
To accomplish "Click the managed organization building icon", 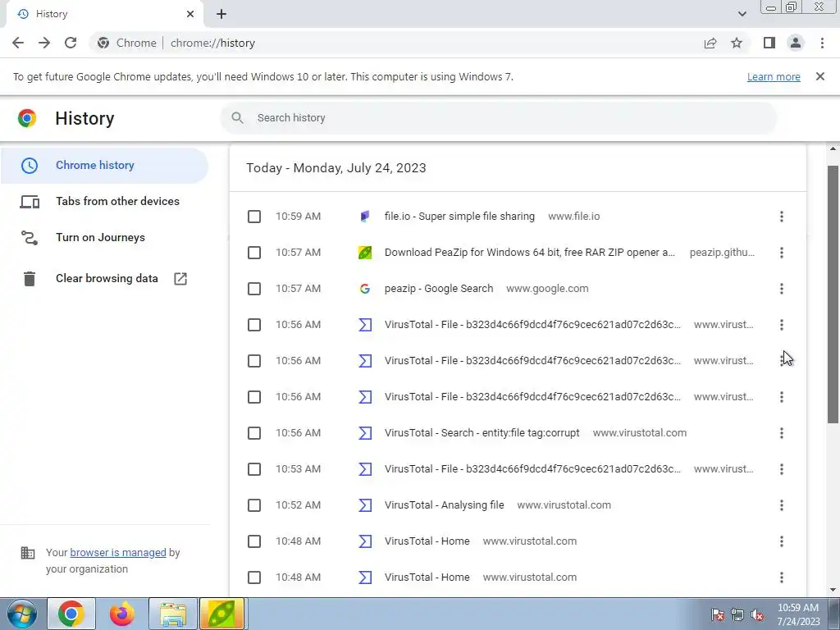I will coord(27,553).
